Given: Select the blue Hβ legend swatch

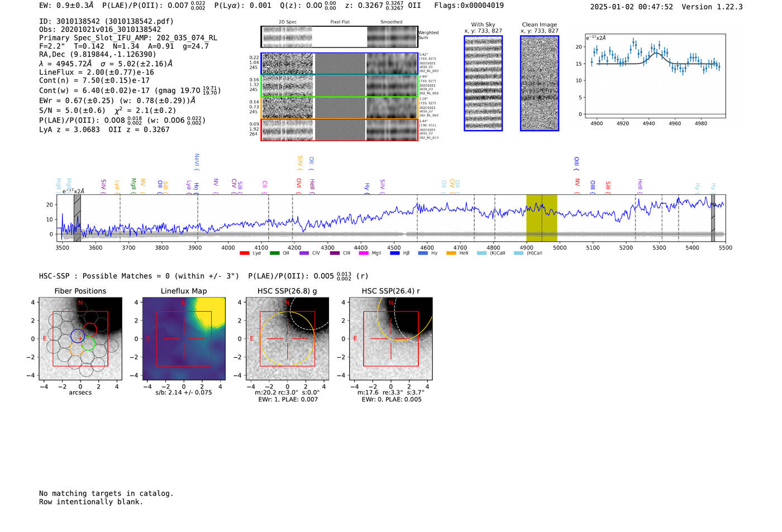Looking at the screenshot, I should click(395, 253).
